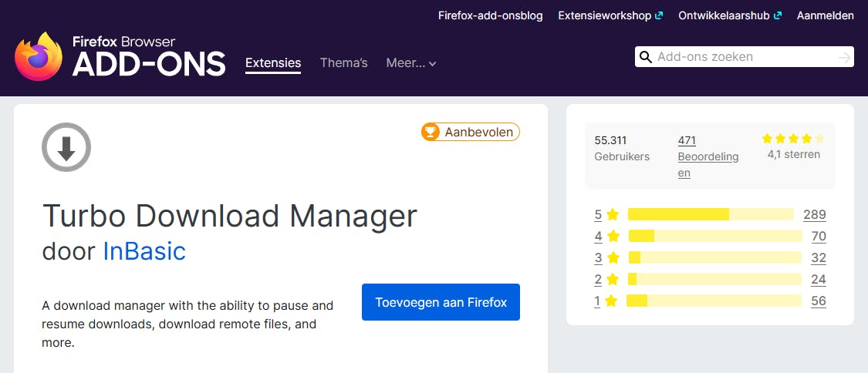Click the Toevoegen aan Firefox button
The width and height of the screenshot is (868, 373).
tap(441, 302)
